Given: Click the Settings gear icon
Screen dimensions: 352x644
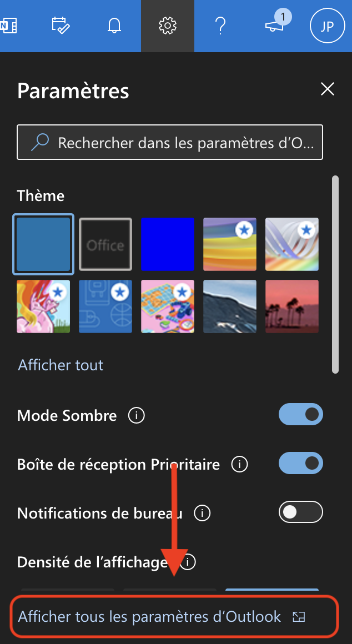Looking at the screenshot, I should [167, 26].
